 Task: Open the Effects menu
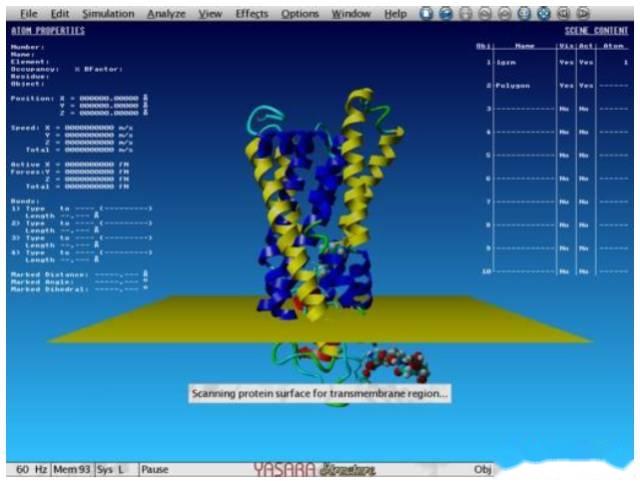coord(252,14)
